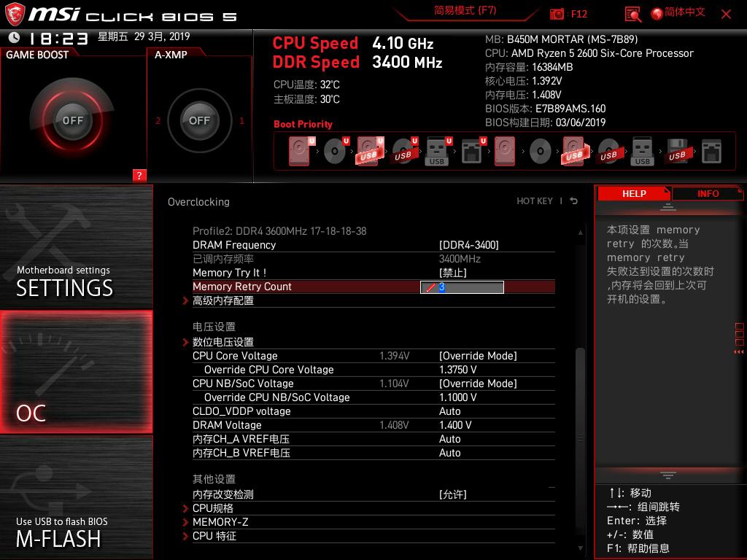The height and width of the screenshot is (560, 747).
Task: Select the 内存CH_B VREF电压 row
Action: 373,453
